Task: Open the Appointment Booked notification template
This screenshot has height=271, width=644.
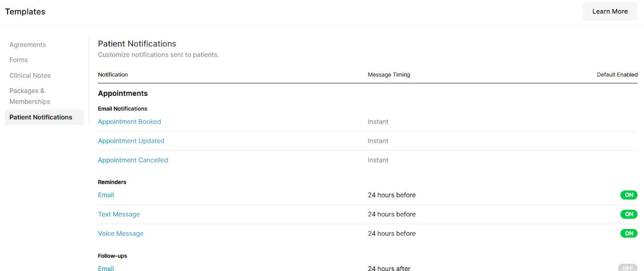Action: click(x=129, y=121)
